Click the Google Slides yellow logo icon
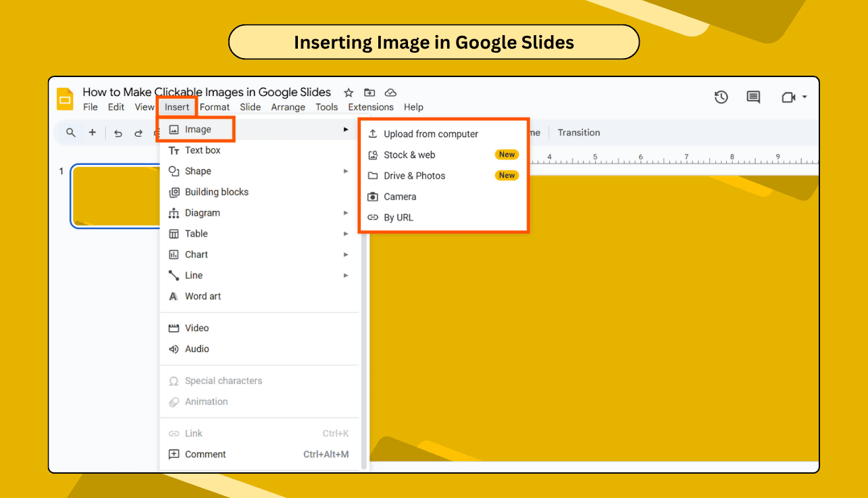Screen dimensions: 868x498 65,99
